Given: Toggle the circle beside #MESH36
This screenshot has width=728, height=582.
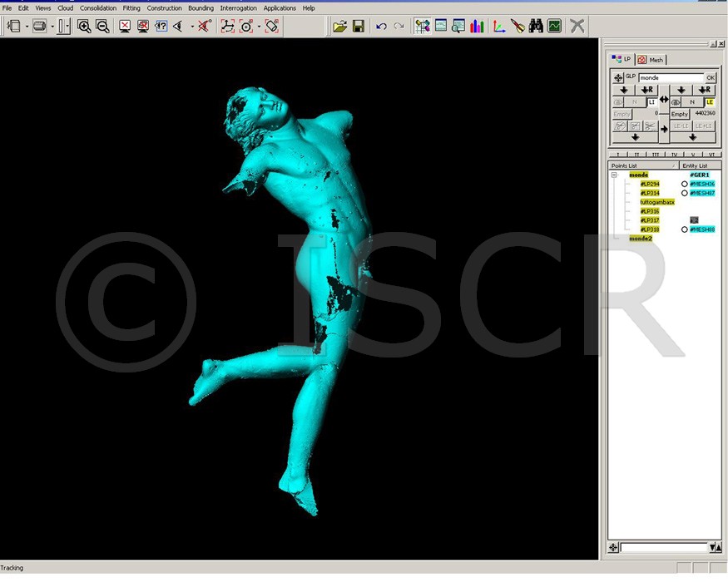Looking at the screenshot, I should (685, 184).
